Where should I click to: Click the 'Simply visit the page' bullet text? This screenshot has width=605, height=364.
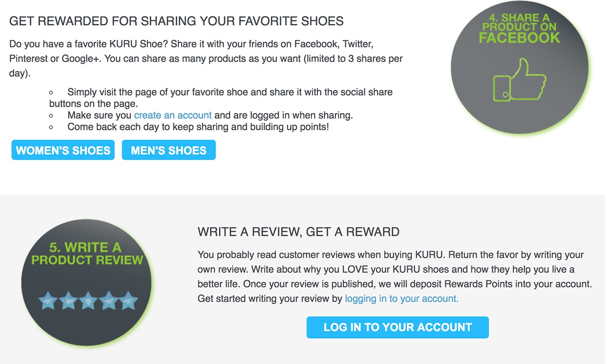(x=230, y=92)
